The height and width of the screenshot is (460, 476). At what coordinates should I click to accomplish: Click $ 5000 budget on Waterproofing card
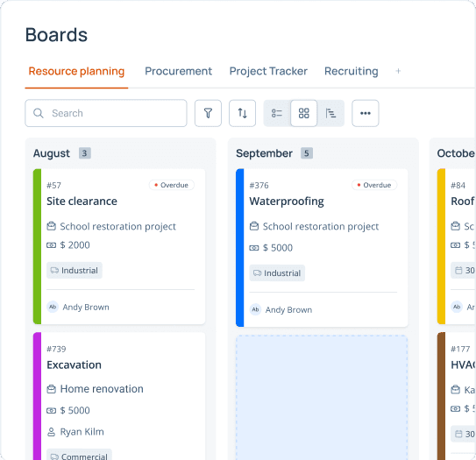[x=278, y=248]
